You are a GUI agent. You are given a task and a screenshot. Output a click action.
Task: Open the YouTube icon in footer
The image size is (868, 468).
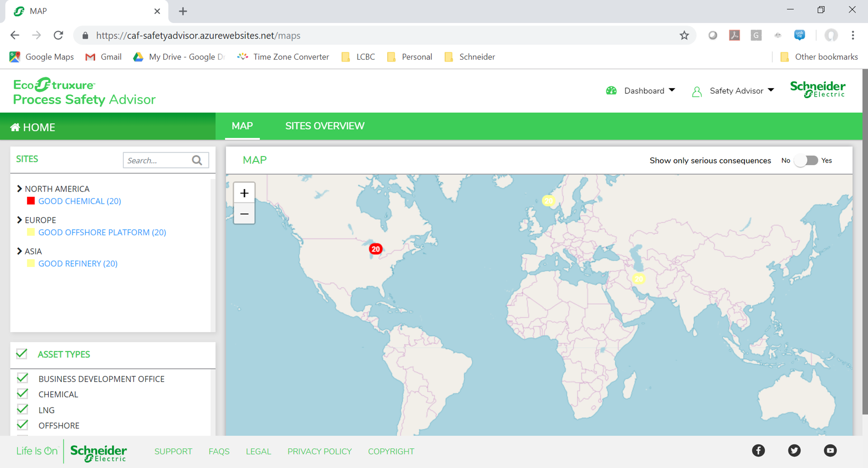(x=830, y=450)
